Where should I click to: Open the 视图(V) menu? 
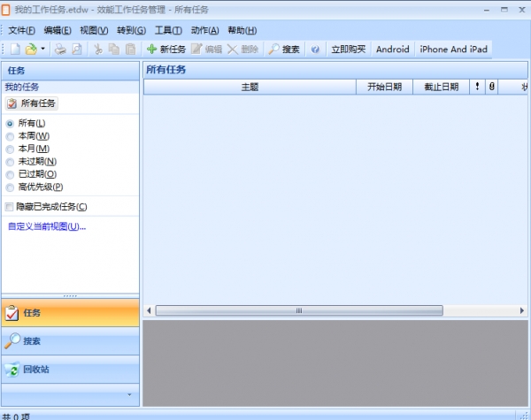coord(94,30)
